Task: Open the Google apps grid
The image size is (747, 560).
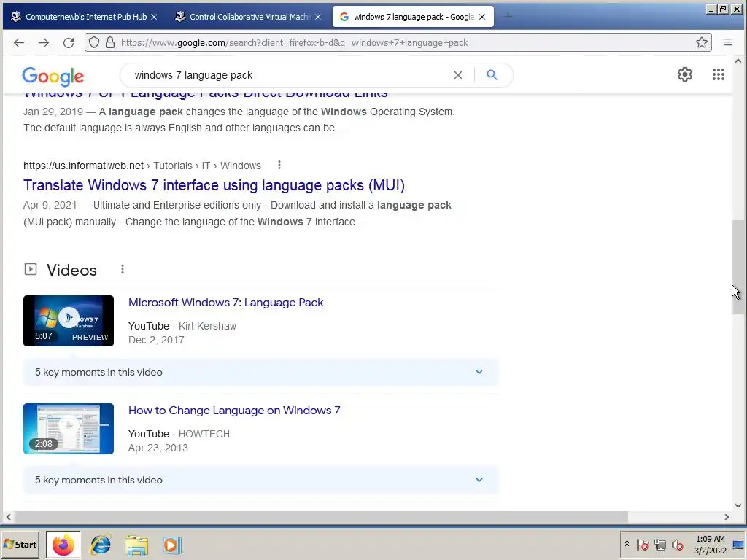Action: [719, 75]
